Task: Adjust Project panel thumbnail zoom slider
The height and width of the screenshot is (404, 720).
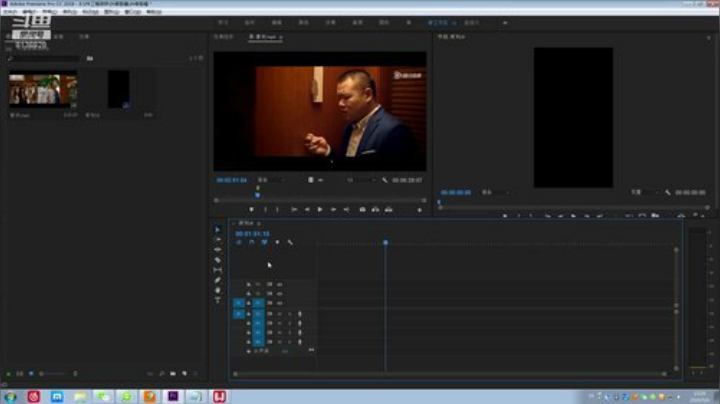Action: click(x=57, y=374)
